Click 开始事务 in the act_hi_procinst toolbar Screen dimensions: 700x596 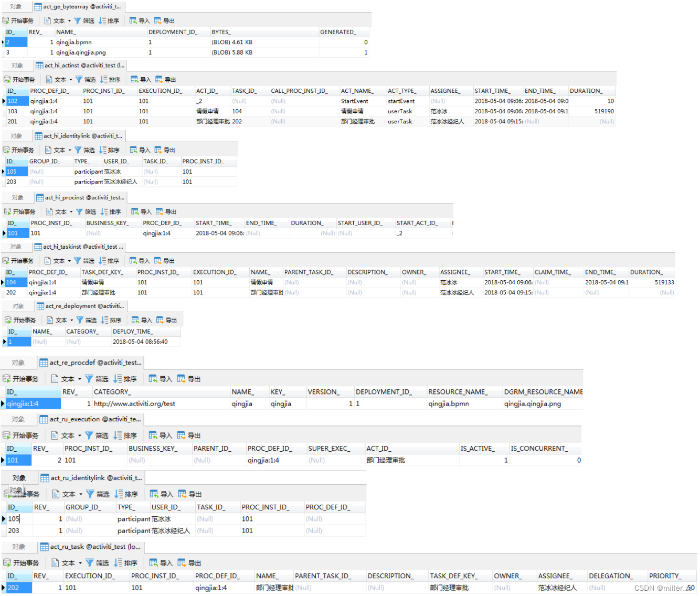(20, 212)
